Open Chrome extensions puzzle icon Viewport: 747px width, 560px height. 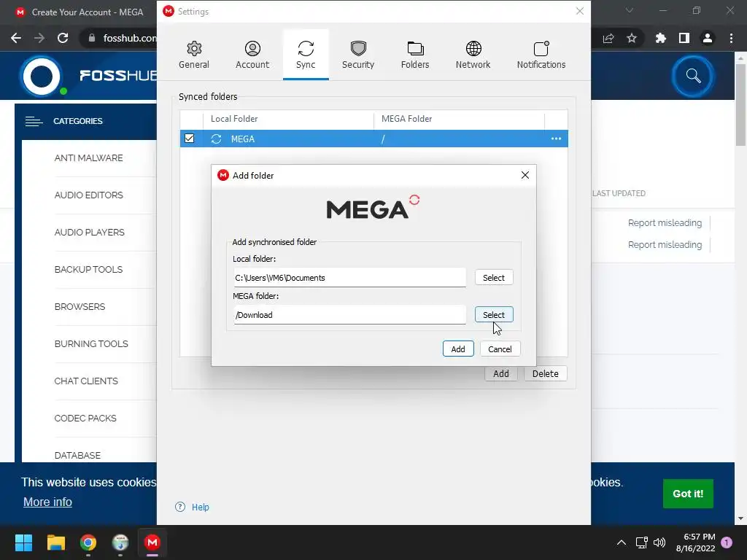click(x=661, y=38)
